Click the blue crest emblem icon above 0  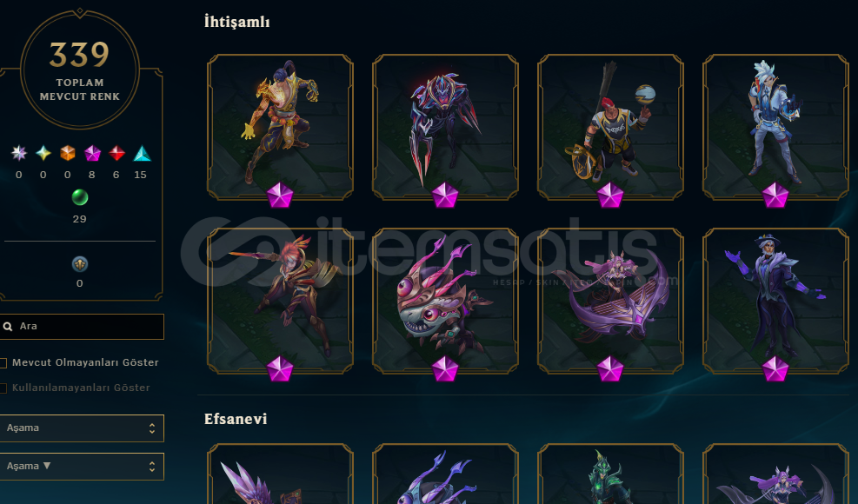click(80, 264)
